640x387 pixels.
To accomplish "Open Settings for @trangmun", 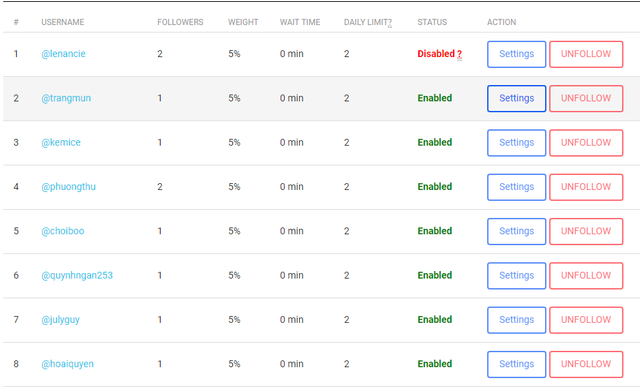I will (x=516, y=98).
